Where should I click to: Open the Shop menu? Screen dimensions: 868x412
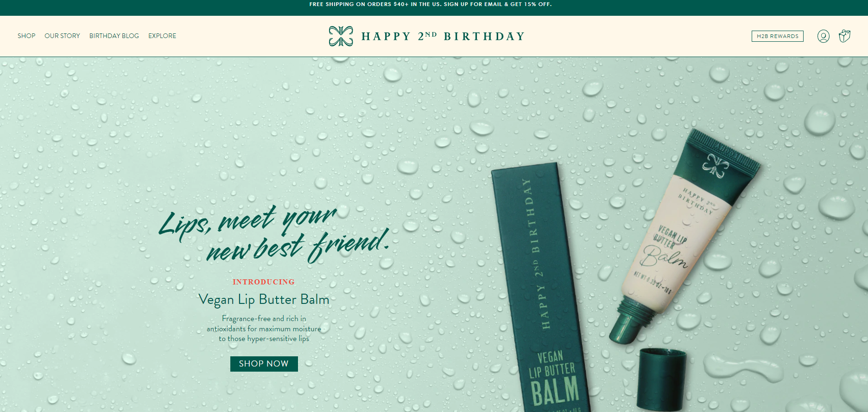pyautogui.click(x=26, y=36)
